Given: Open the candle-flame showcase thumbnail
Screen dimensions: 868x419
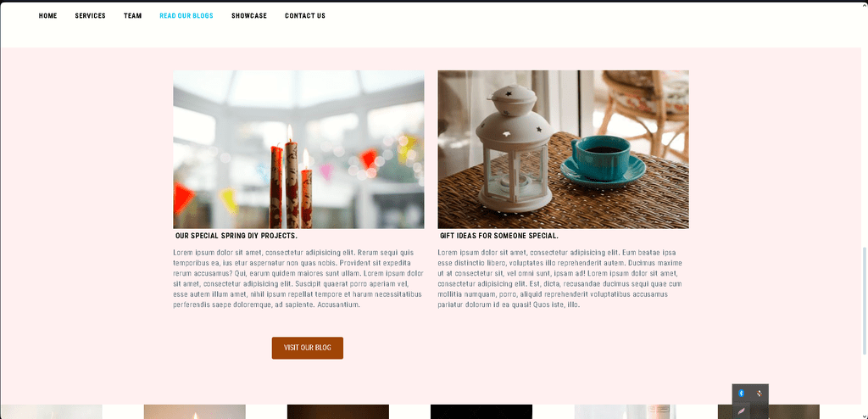Looking at the screenshot, I should 194,412.
